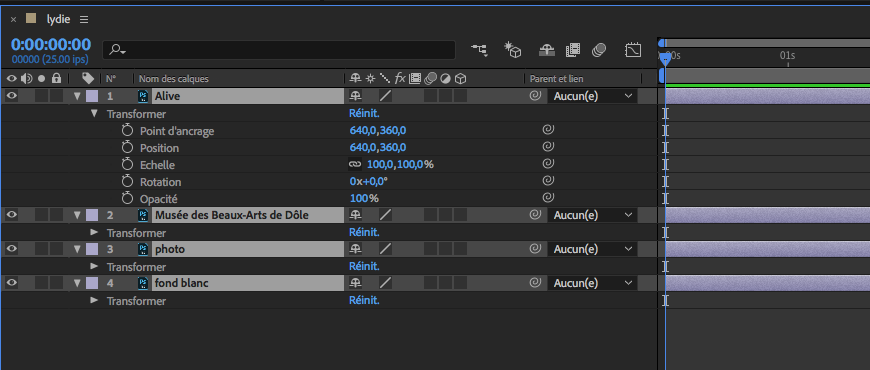The height and width of the screenshot is (370, 870).
Task: Open the composition mini-flowchart icon
Action: coord(479,50)
